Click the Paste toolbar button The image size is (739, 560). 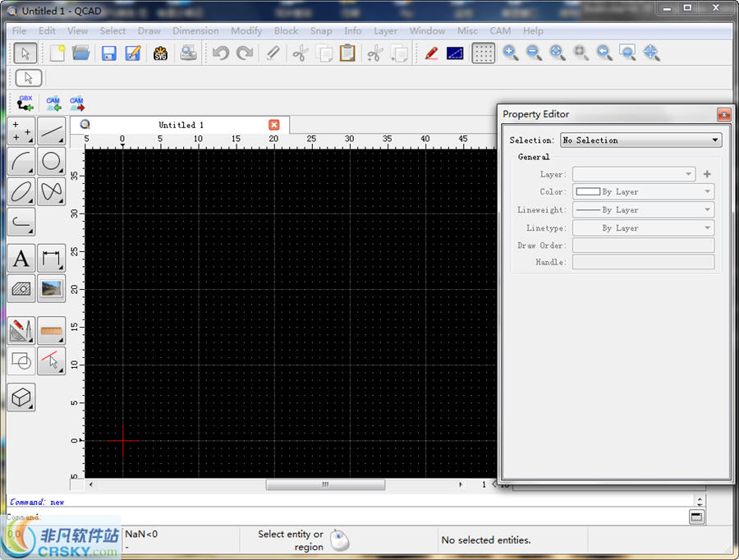coord(347,52)
